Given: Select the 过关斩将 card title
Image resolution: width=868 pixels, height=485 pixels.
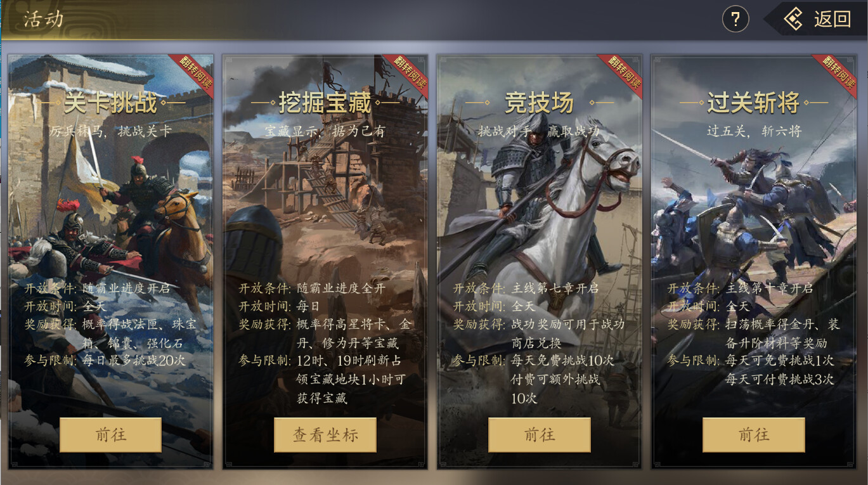Looking at the screenshot, I should (x=754, y=102).
